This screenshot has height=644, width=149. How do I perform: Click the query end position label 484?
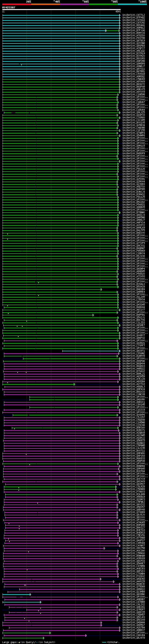coord(118,11)
